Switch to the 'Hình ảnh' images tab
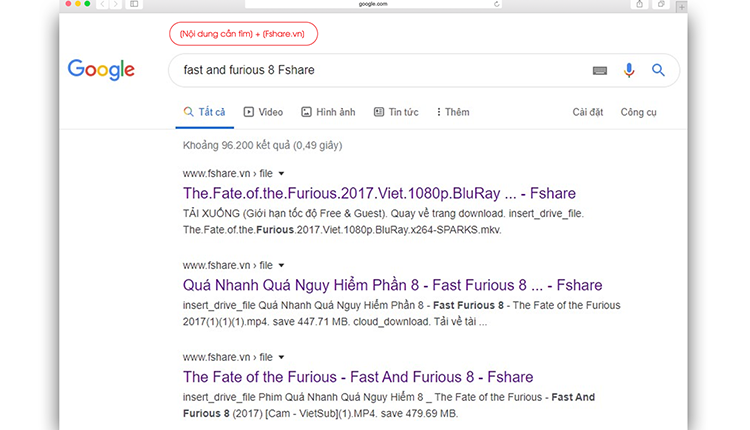This screenshot has width=750, height=430. 328,112
